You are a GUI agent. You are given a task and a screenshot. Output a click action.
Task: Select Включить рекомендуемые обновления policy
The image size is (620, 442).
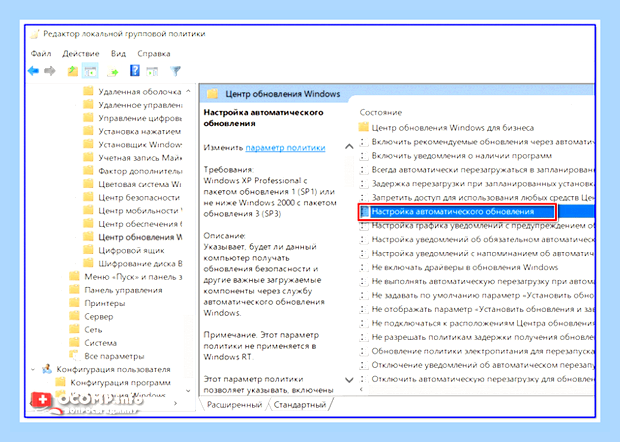476,142
